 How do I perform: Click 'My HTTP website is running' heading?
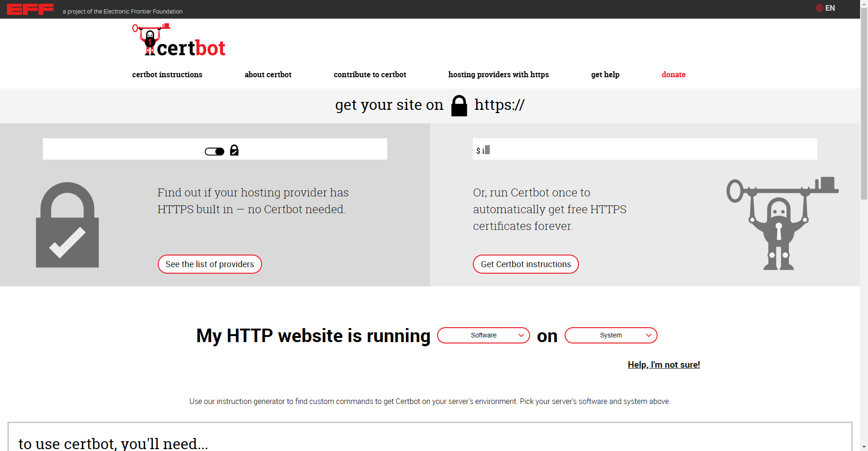tap(313, 336)
